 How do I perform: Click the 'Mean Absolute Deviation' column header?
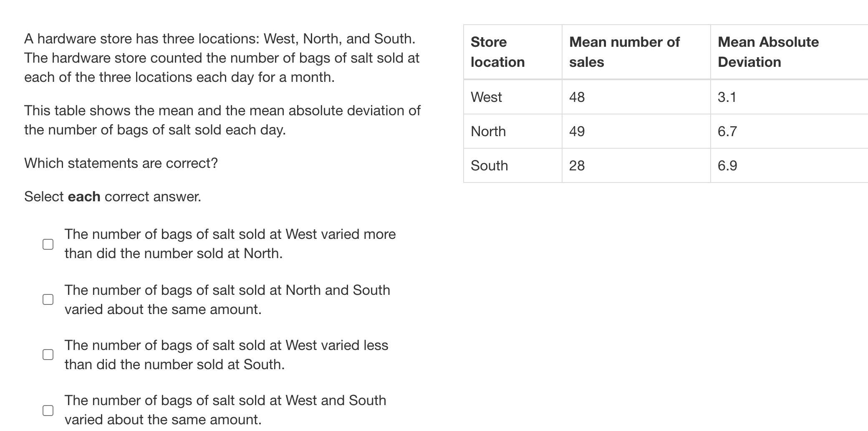[768, 52]
